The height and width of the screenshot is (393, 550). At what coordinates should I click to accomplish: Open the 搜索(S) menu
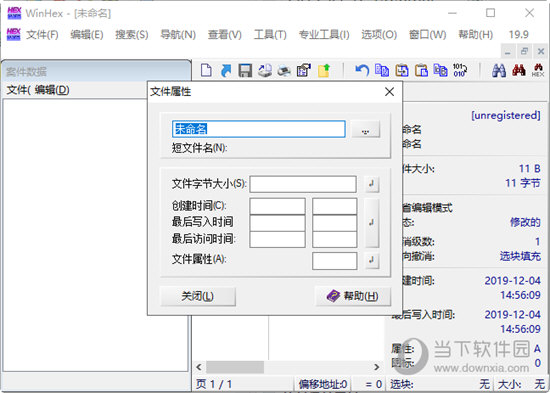(132, 34)
